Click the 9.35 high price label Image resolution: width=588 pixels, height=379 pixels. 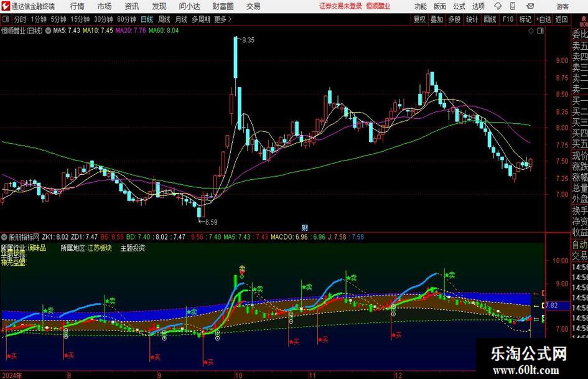(248, 40)
